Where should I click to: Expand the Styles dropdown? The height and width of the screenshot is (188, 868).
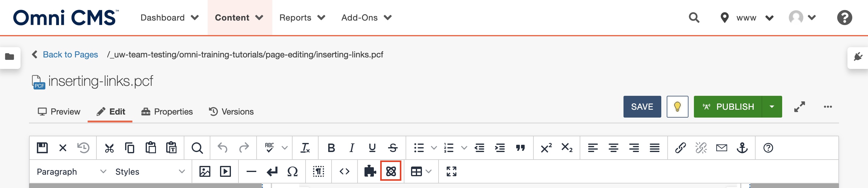point(150,172)
